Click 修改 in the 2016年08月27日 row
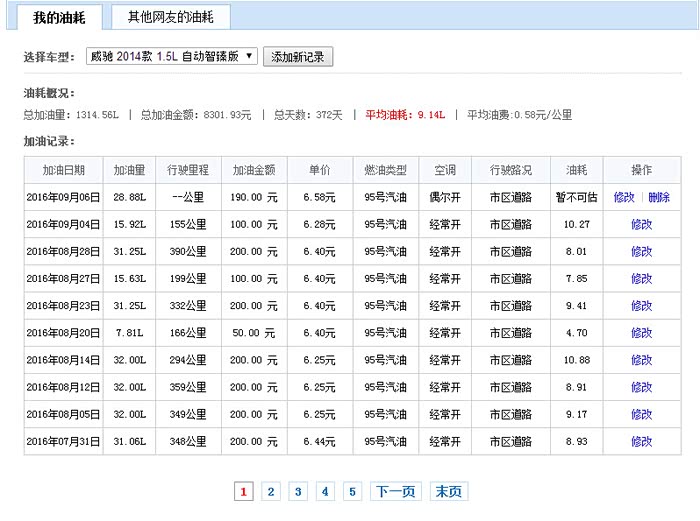This screenshot has width=700, height=521. click(641, 279)
